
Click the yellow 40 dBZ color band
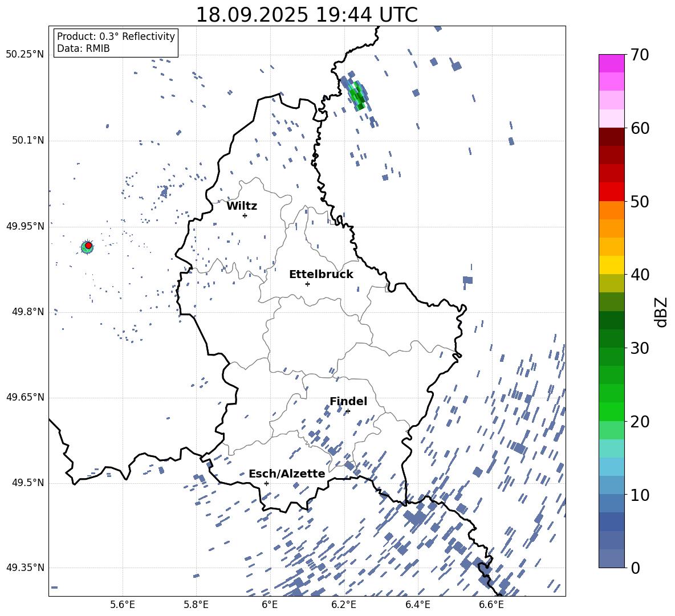tap(611, 265)
